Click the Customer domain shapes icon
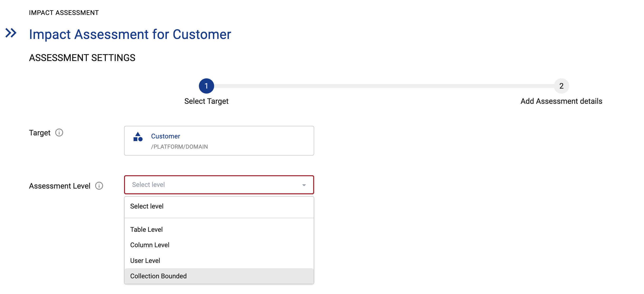This screenshot has height=294, width=644. point(138,137)
